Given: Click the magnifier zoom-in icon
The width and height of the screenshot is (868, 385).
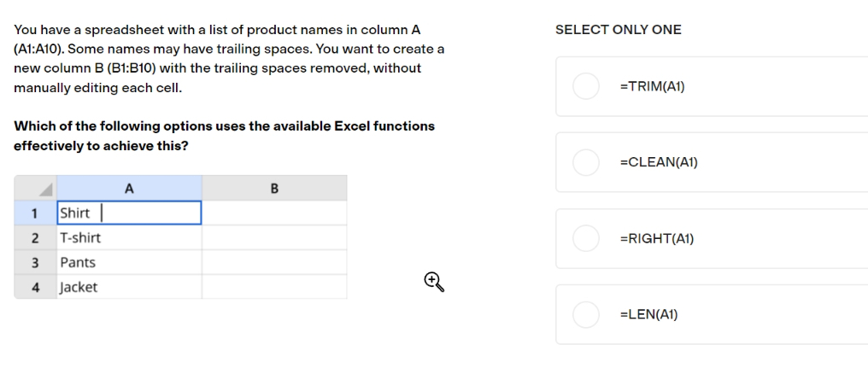Looking at the screenshot, I should (x=434, y=282).
